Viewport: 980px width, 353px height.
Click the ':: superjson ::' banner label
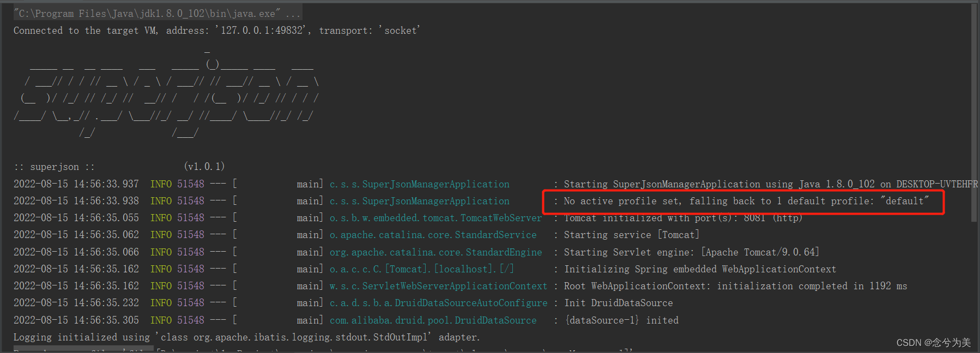[x=54, y=167]
